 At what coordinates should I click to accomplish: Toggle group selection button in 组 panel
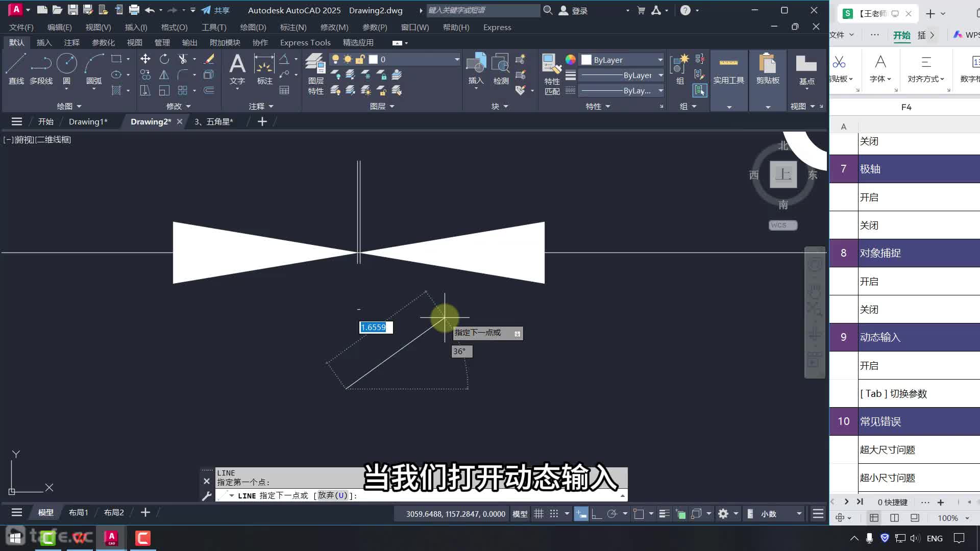click(700, 90)
